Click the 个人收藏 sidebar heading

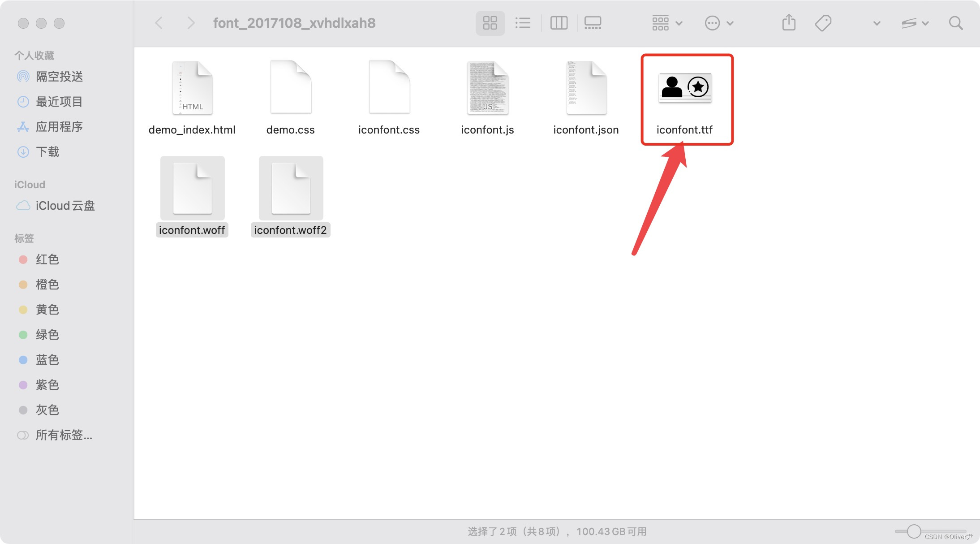coord(34,56)
